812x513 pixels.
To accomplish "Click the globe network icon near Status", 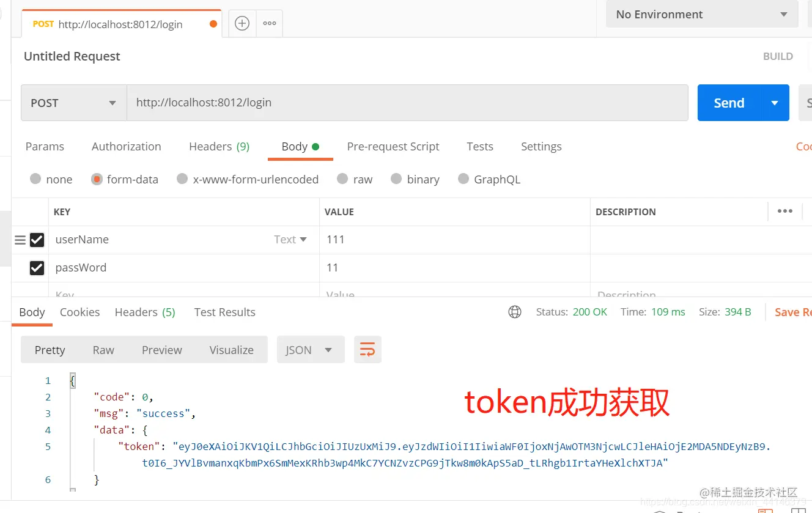I will tap(515, 312).
